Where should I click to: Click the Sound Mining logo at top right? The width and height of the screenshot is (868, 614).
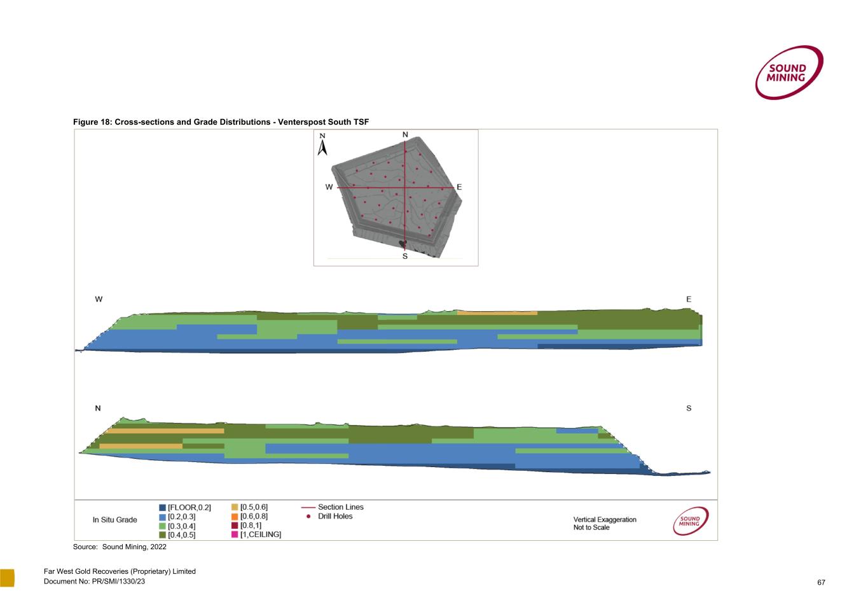coord(789,73)
